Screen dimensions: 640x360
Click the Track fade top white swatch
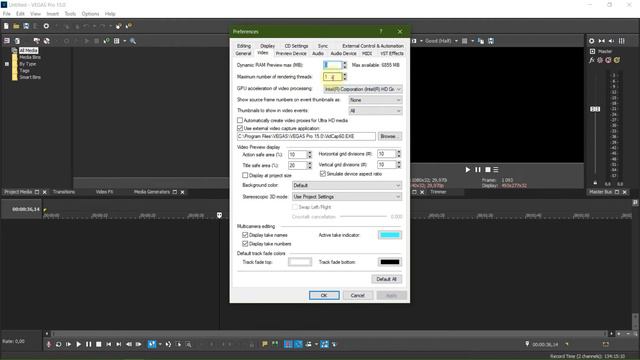pyautogui.click(x=300, y=262)
